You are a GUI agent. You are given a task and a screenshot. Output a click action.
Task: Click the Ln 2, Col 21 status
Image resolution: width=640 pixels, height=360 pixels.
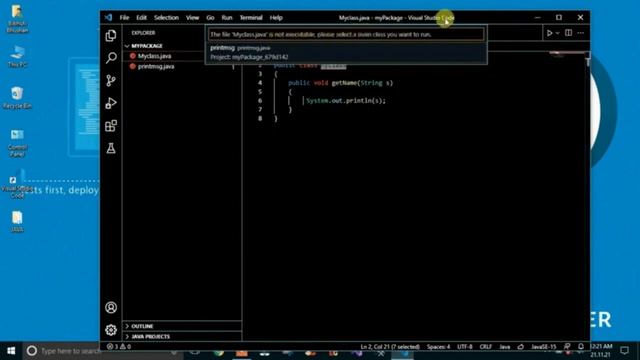[390, 347]
